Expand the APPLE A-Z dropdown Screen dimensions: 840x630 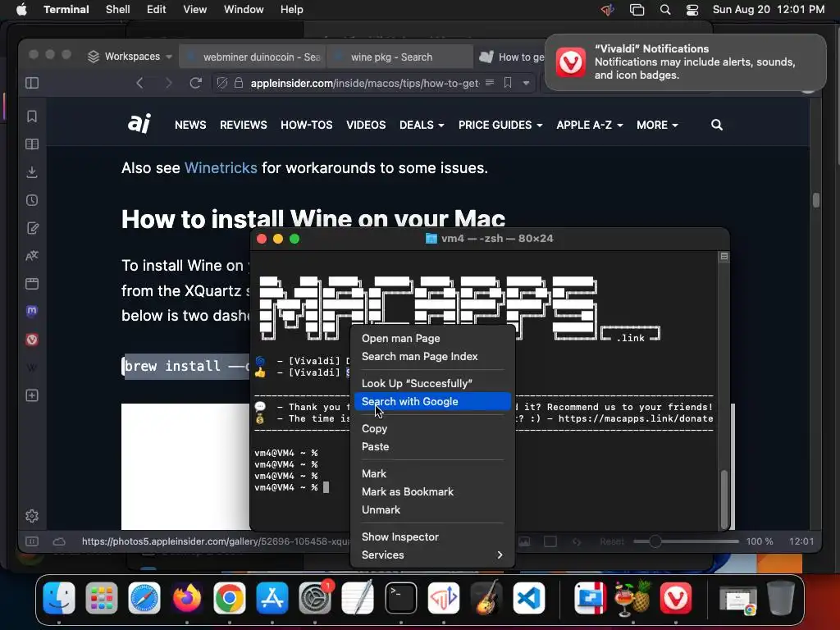pyautogui.click(x=589, y=125)
